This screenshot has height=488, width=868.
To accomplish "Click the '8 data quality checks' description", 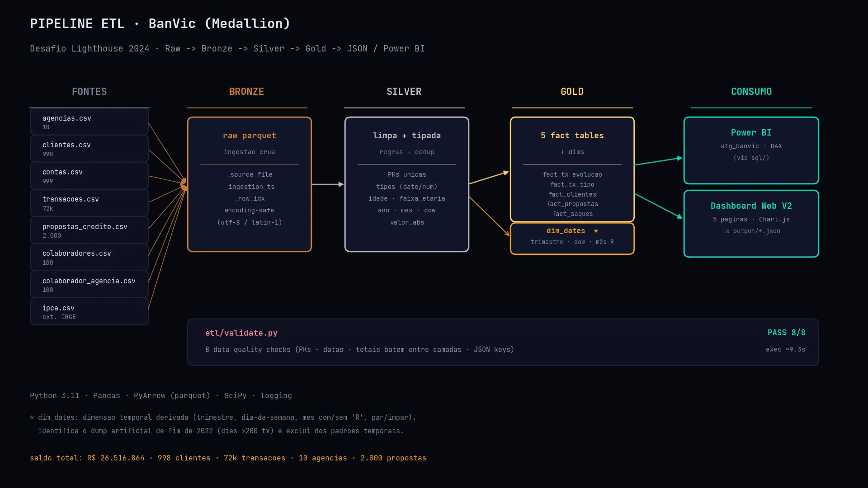I will (x=360, y=349).
